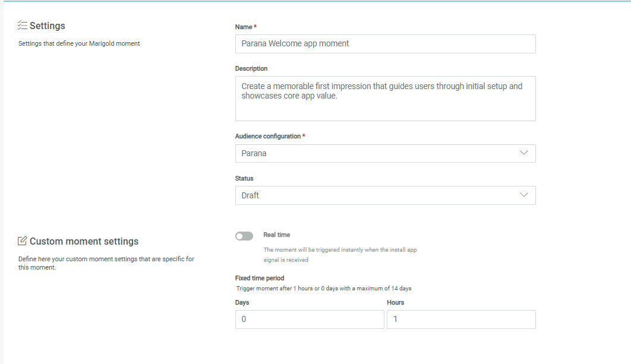The height and width of the screenshot is (364, 631).
Task: Click the Custom moment settings edit icon
Action: pos(23,241)
